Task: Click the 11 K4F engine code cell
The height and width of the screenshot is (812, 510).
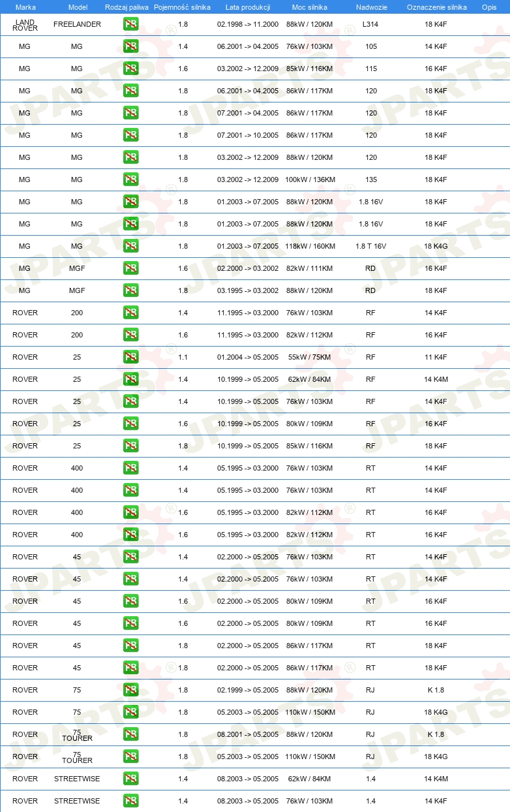Action: [x=436, y=357]
